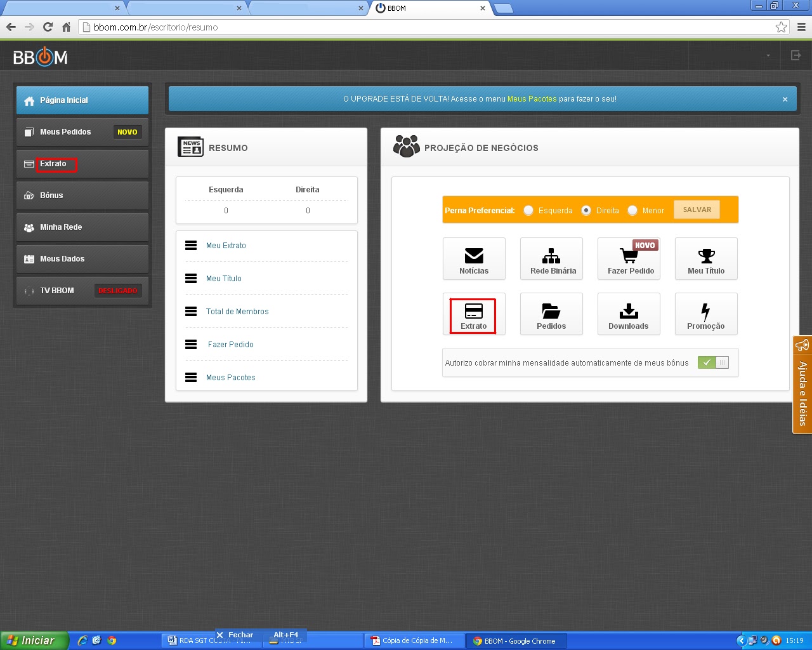Click the logout icon in header
This screenshot has height=650, width=812.
tap(796, 55)
